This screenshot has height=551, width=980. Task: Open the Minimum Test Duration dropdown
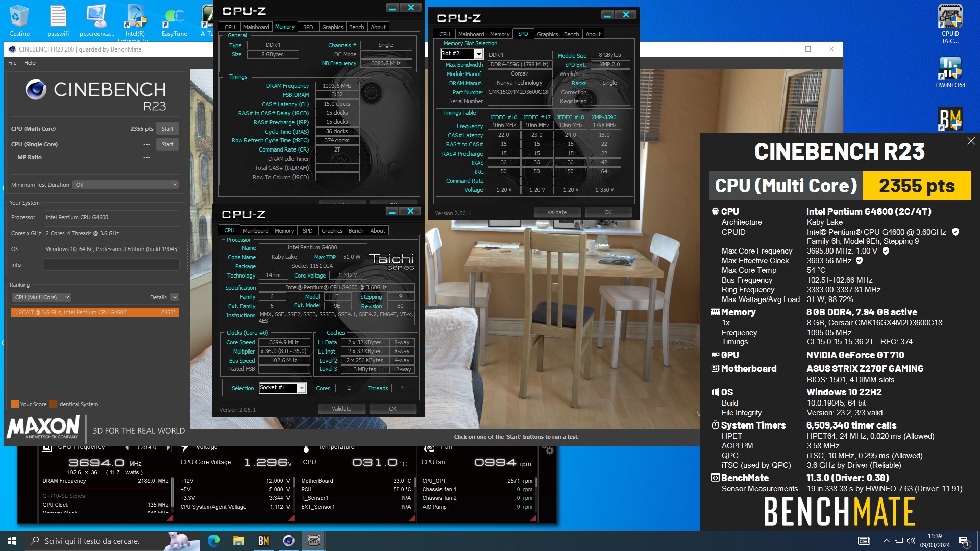click(x=126, y=185)
